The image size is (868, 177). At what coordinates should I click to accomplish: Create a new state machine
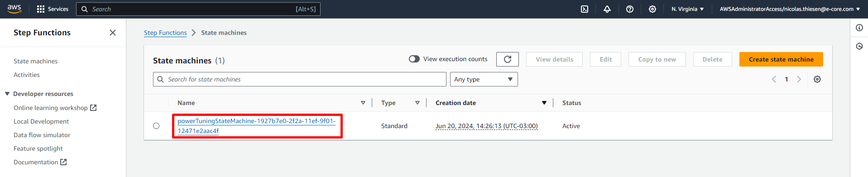click(781, 59)
